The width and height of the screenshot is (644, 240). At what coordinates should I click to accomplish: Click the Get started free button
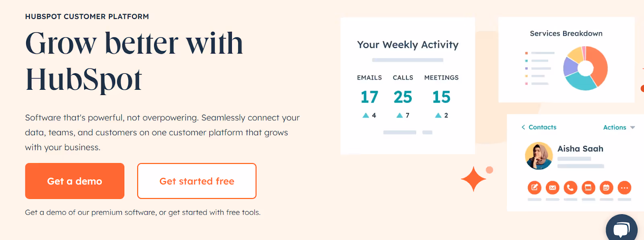197,181
